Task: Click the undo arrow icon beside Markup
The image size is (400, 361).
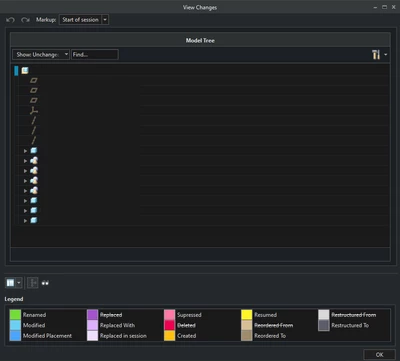Action: coord(10,20)
